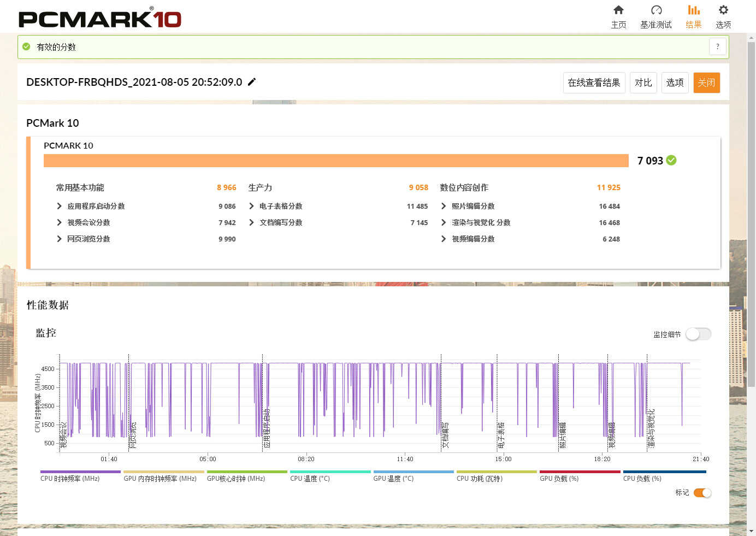
Task: Click the scrollbar up arrow
Action: [751, 37]
